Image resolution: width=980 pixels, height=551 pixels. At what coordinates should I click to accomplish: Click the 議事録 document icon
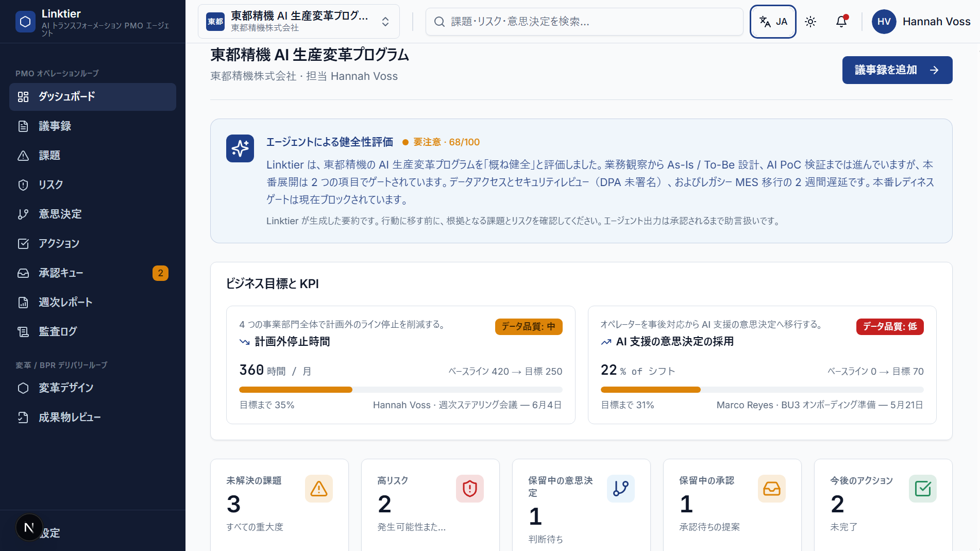(x=23, y=126)
